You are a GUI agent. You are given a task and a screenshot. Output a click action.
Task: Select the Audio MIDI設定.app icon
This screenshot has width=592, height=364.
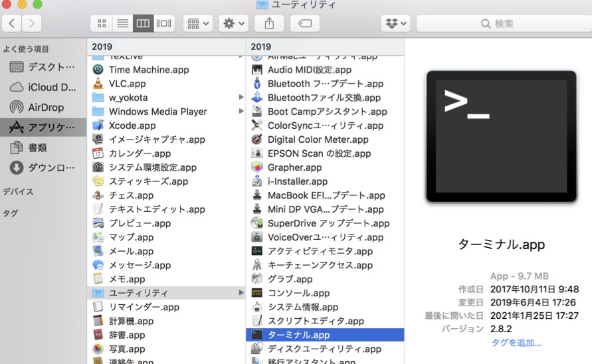point(256,70)
